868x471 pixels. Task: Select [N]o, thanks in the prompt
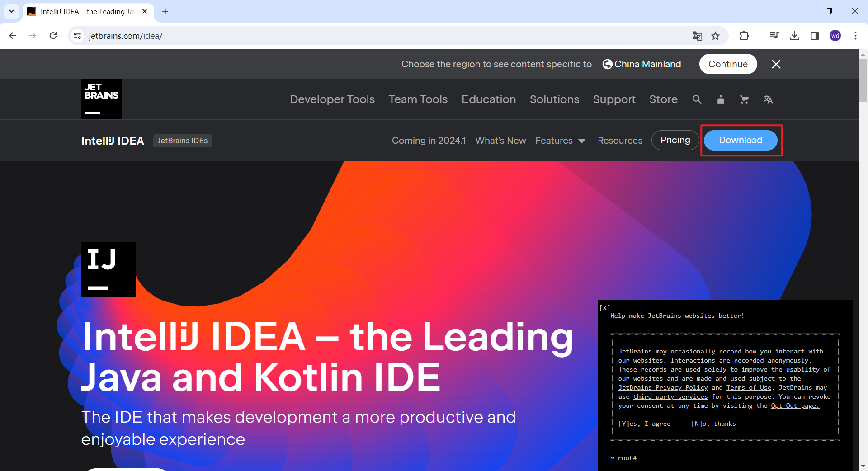tap(713, 424)
